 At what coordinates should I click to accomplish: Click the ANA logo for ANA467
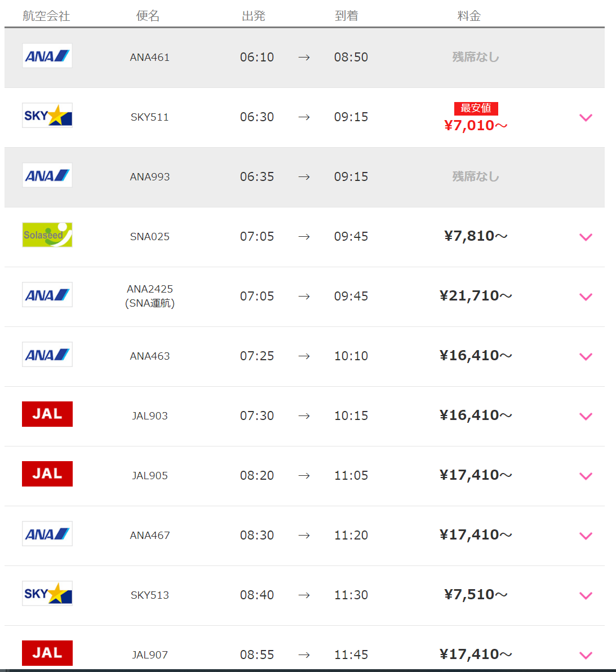[x=47, y=533]
